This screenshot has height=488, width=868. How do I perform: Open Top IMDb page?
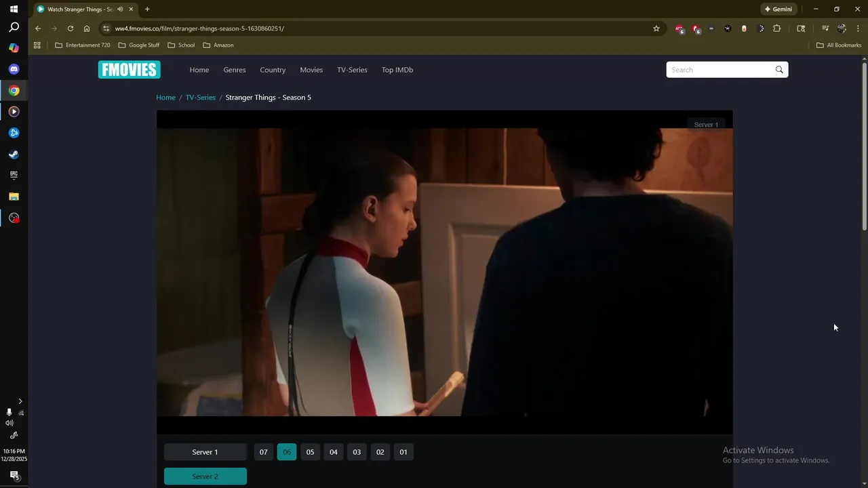(397, 70)
